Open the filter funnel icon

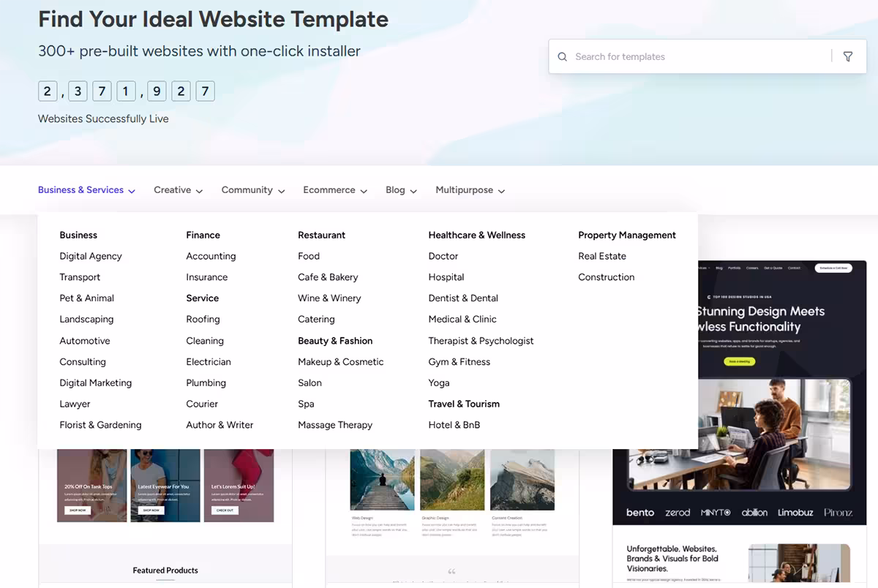pyautogui.click(x=848, y=57)
